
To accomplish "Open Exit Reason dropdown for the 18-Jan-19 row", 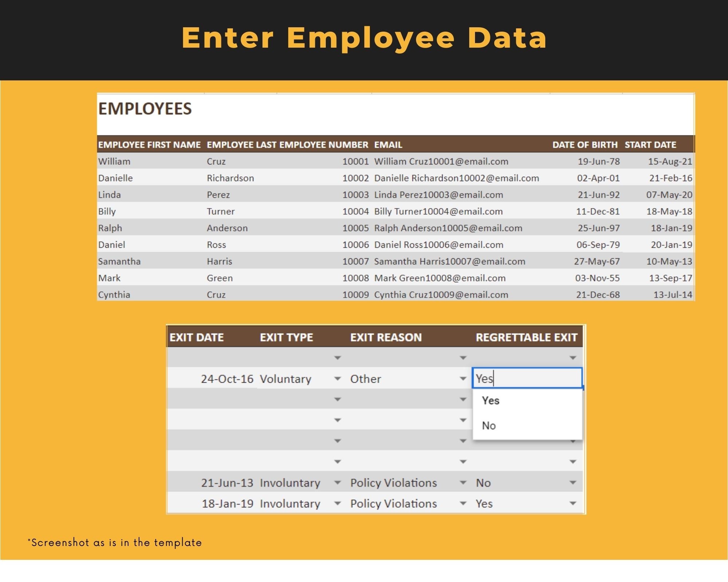I will [x=463, y=503].
